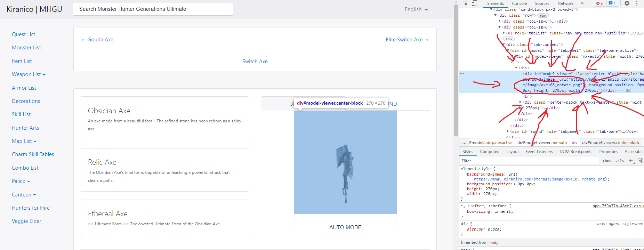
Task: Switch to the Console tab in DevTools
Action: (519, 3)
